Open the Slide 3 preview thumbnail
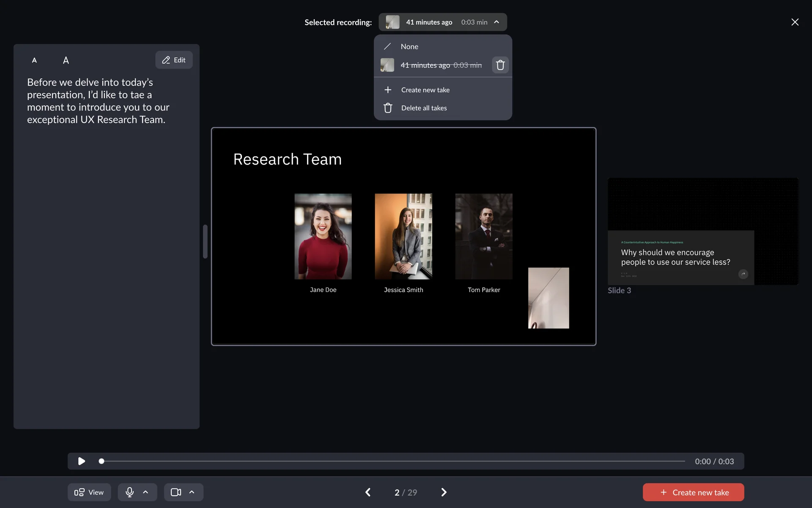Screen dimensions: 812x508 coord(702,232)
